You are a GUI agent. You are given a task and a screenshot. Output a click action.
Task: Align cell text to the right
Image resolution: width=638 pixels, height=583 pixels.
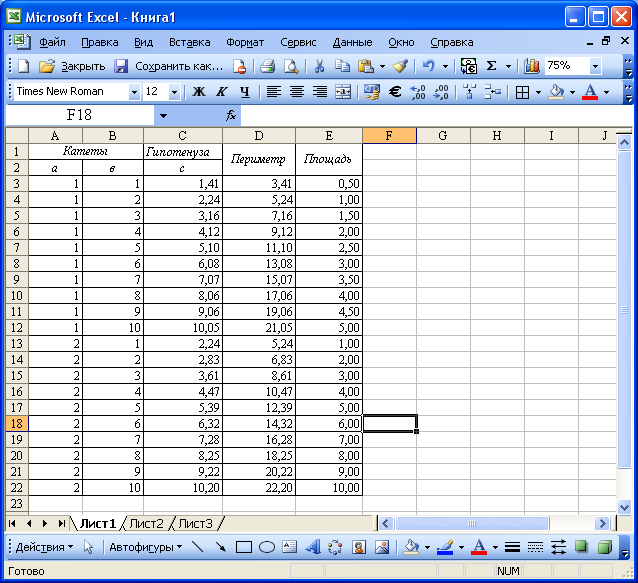pos(320,92)
